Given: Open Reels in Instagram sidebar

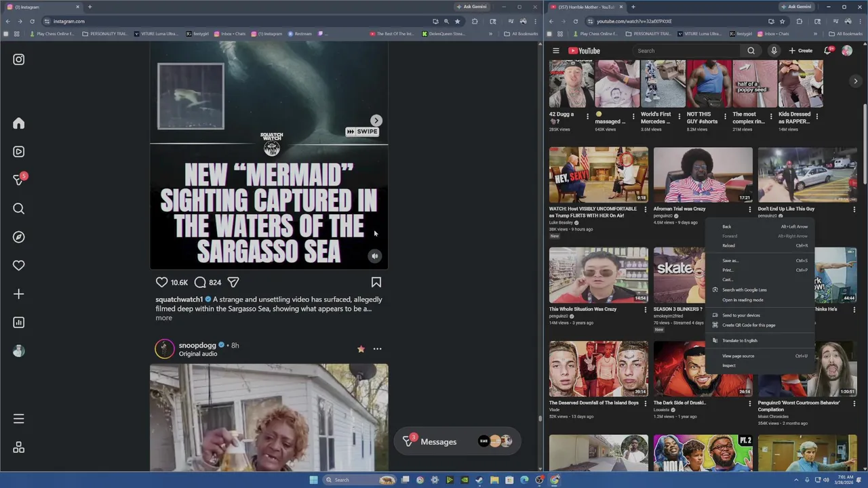Looking at the screenshot, I should click(19, 152).
